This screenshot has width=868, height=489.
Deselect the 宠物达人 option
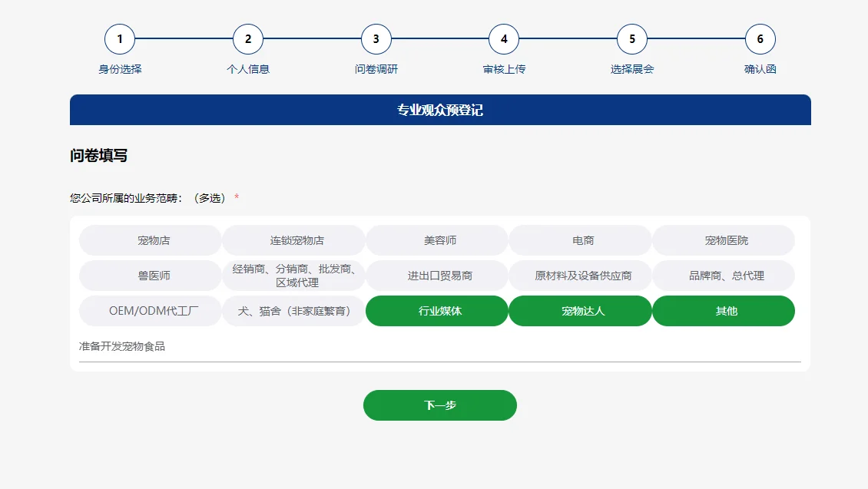tap(580, 311)
